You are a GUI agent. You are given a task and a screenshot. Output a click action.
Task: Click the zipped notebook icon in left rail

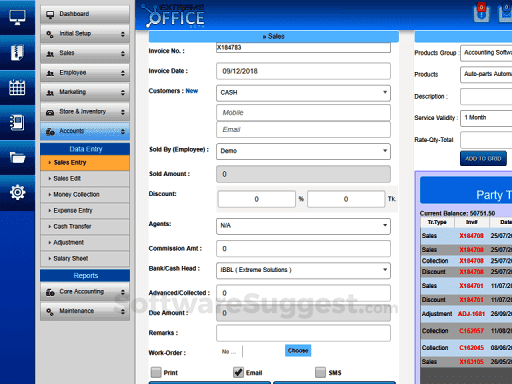[x=17, y=53]
